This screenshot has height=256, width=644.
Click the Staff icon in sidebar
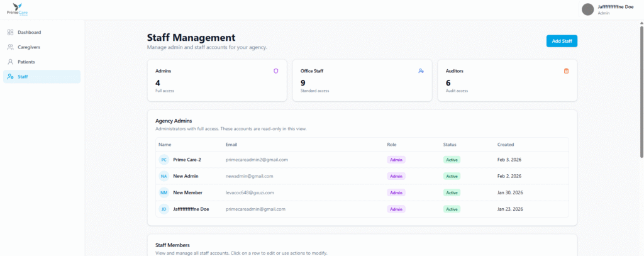pyautogui.click(x=10, y=77)
